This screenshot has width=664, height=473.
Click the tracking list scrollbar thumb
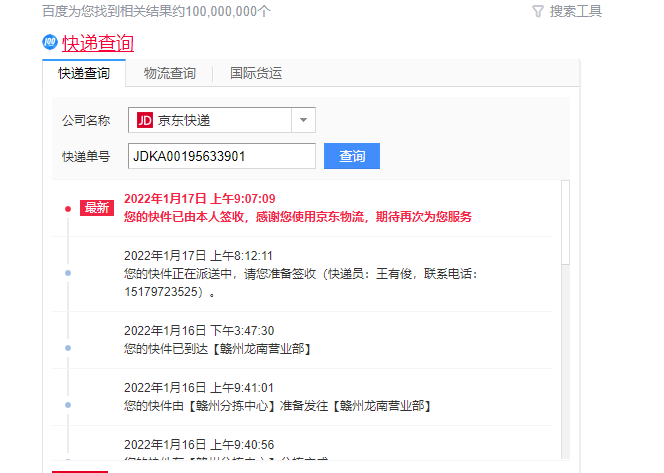pyautogui.click(x=565, y=223)
